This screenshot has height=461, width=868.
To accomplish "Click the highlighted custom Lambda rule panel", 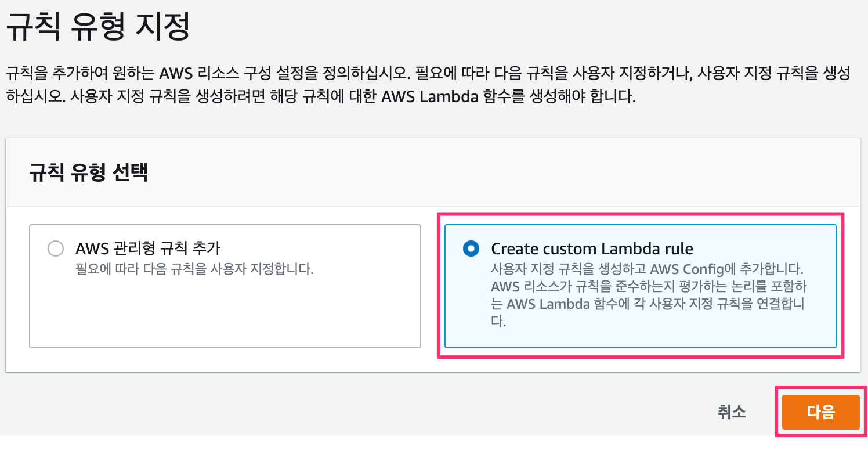I will click(641, 284).
